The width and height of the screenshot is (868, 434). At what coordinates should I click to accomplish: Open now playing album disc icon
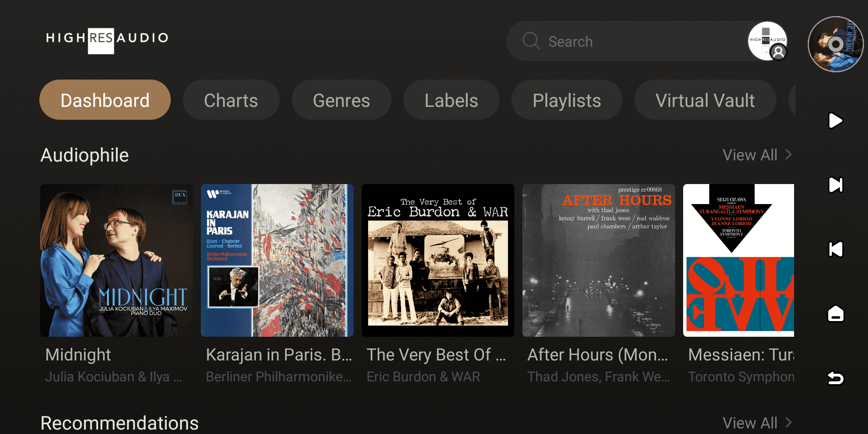pos(835,44)
